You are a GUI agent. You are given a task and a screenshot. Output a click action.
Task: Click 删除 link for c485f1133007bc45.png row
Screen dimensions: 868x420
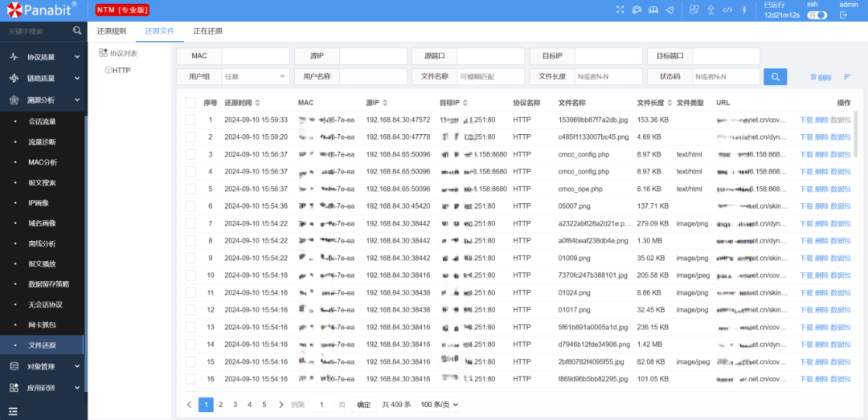click(821, 137)
